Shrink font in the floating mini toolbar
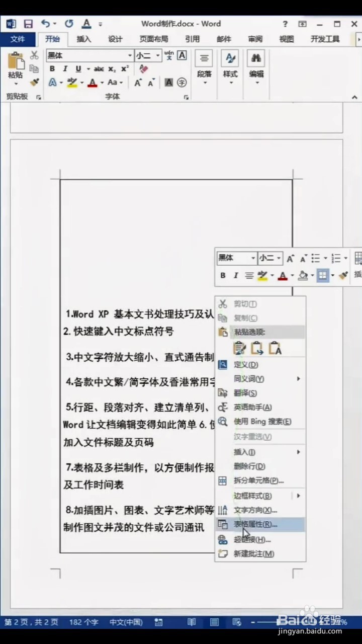The image size is (362, 644). coord(303,259)
